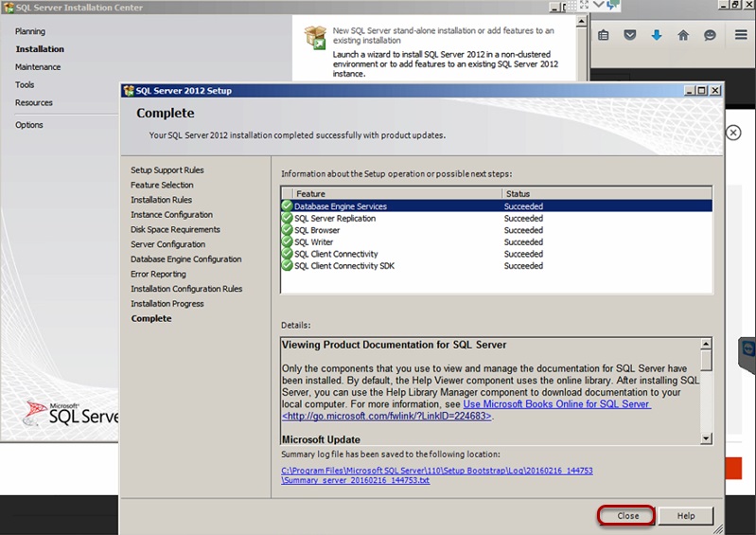The width and height of the screenshot is (756, 535).
Task: Select the SQL Client Connectivity row
Action: pyautogui.click(x=496, y=254)
